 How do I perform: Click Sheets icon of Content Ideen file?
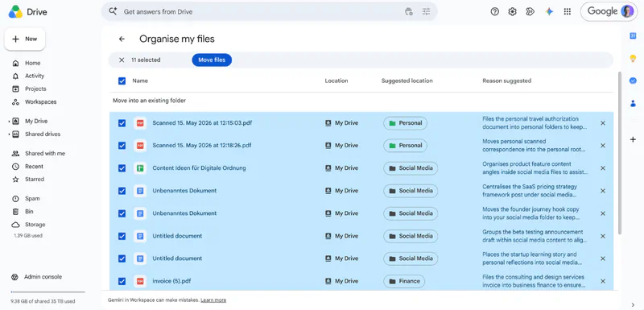140,168
